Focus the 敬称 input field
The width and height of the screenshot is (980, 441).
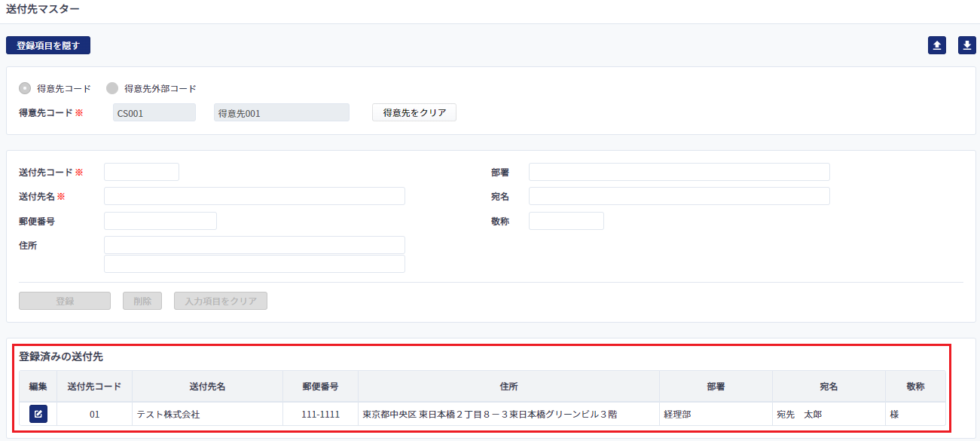point(566,221)
